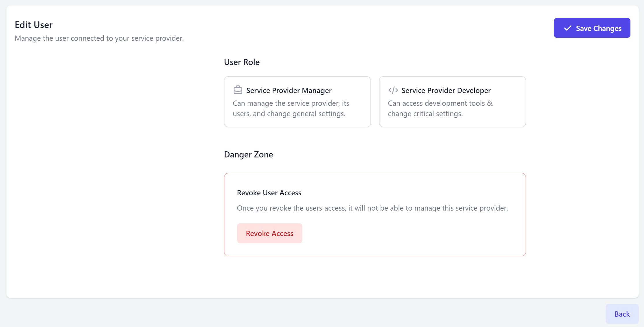Click the Danger Zone heading
This screenshot has width=644, height=327.
point(248,155)
